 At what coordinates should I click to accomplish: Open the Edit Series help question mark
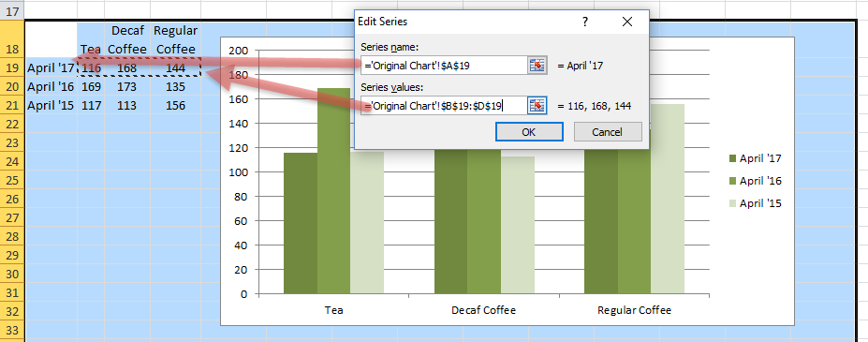pyautogui.click(x=585, y=22)
